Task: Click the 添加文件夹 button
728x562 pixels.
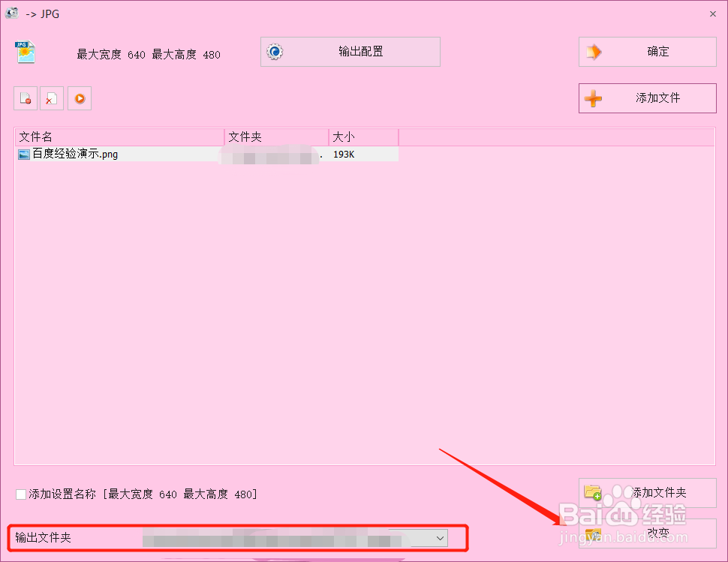Action: (x=645, y=493)
